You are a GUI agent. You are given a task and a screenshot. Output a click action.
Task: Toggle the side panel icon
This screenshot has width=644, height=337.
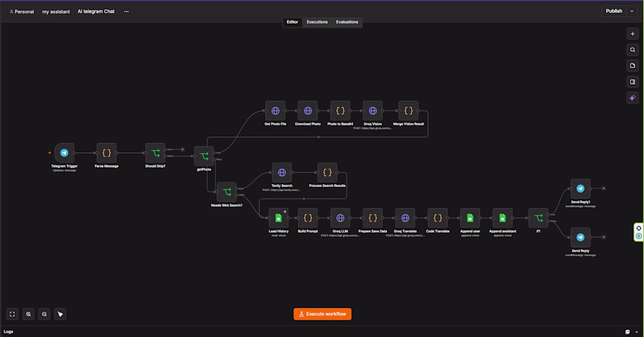click(x=632, y=82)
